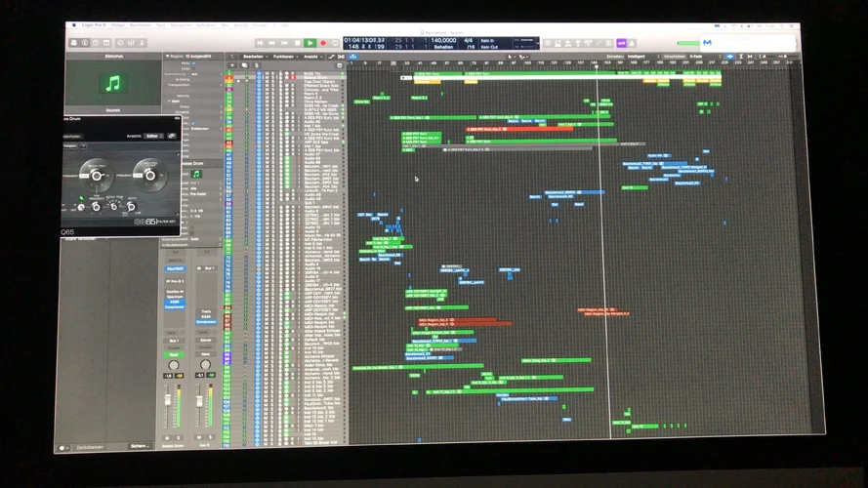Screen dimensions: 868x488
Task: Click vertical auto zoom icon
Action: (x=741, y=57)
